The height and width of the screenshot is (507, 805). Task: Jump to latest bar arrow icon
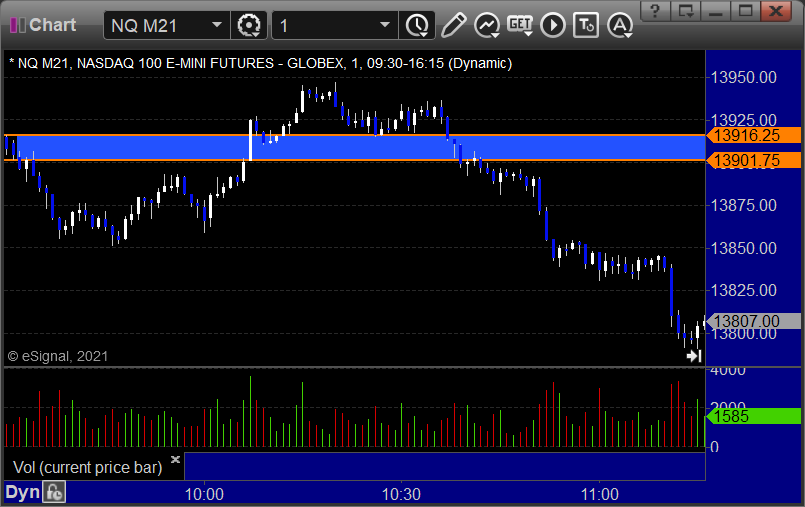coord(694,356)
